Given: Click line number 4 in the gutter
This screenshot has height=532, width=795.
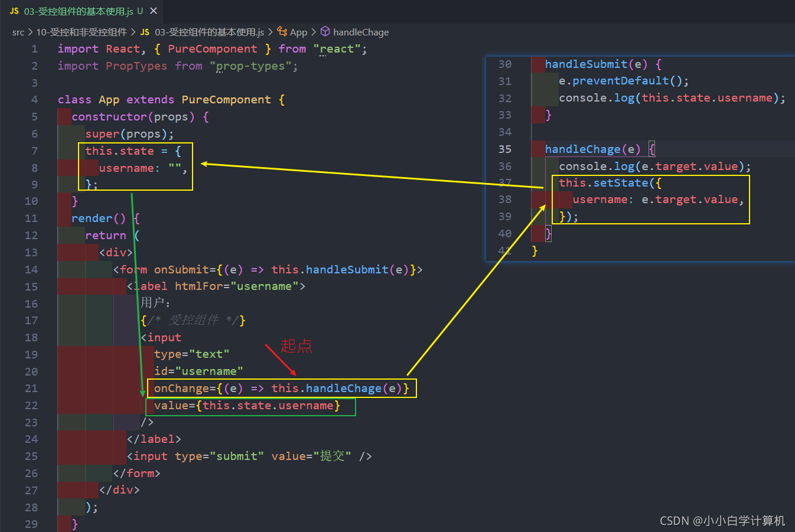Looking at the screenshot, I should [34, 100].
